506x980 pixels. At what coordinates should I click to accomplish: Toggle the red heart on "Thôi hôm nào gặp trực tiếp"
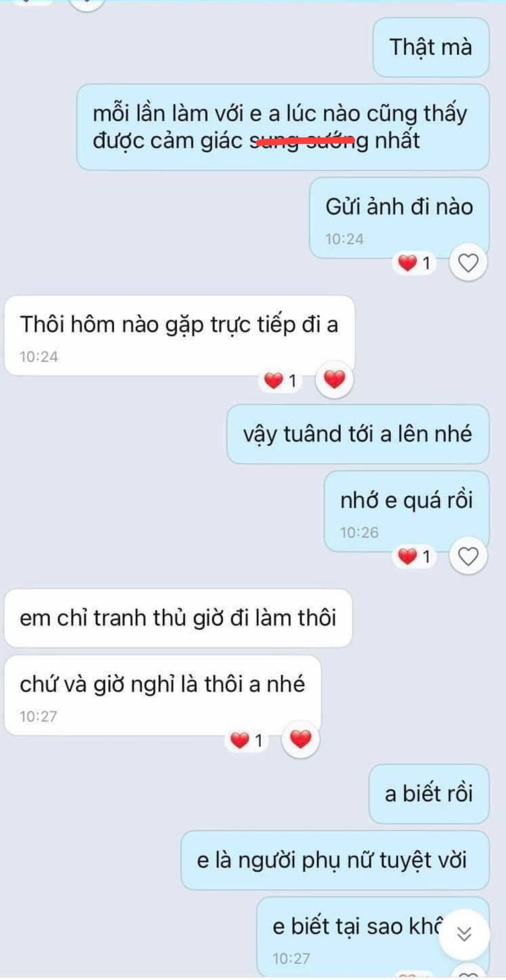334,379
